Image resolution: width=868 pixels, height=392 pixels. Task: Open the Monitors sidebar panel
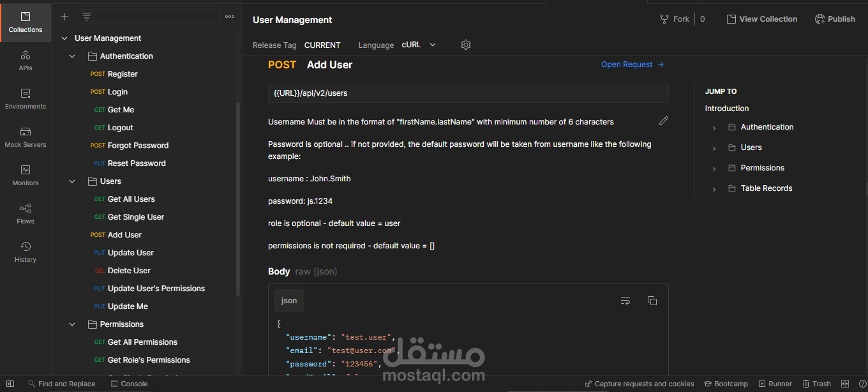click(26, 176)
